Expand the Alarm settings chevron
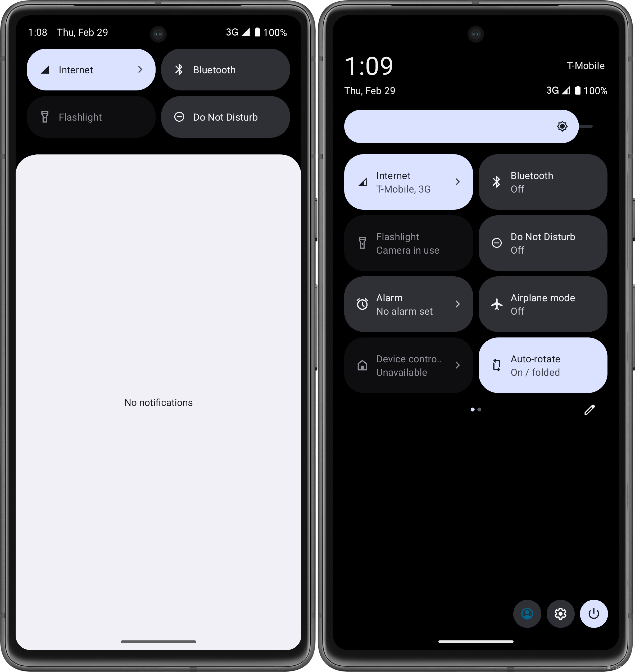This screenshot has height=672, width=635. click(x=460, y=305)
